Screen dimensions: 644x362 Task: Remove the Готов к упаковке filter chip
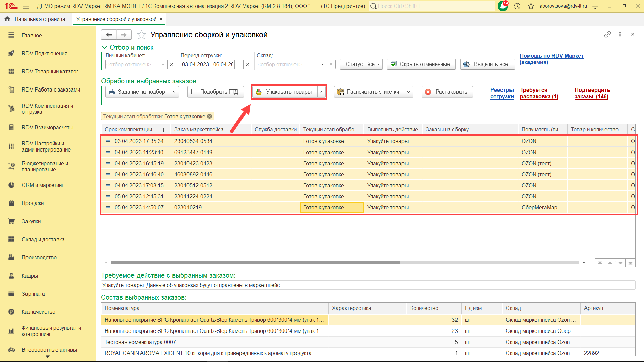(x=210, y=116)
